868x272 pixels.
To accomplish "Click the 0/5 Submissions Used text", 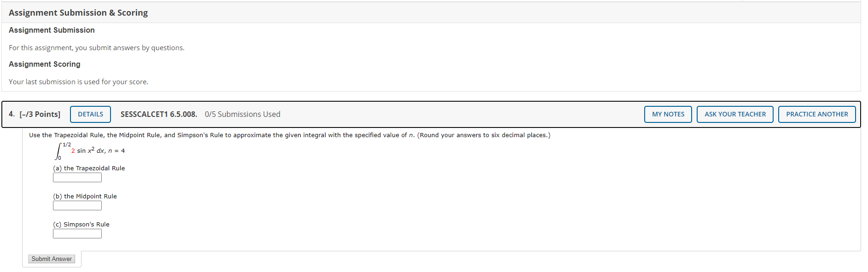I will [243, 114].
